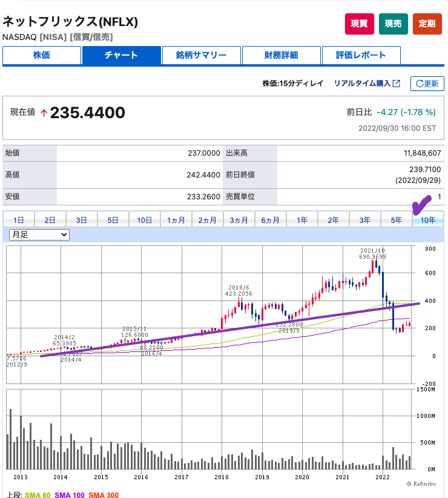Click the SMA 60 legend label
Viewport: 448px width, 498px height.
pyautogui.click(x=38, y=495)
